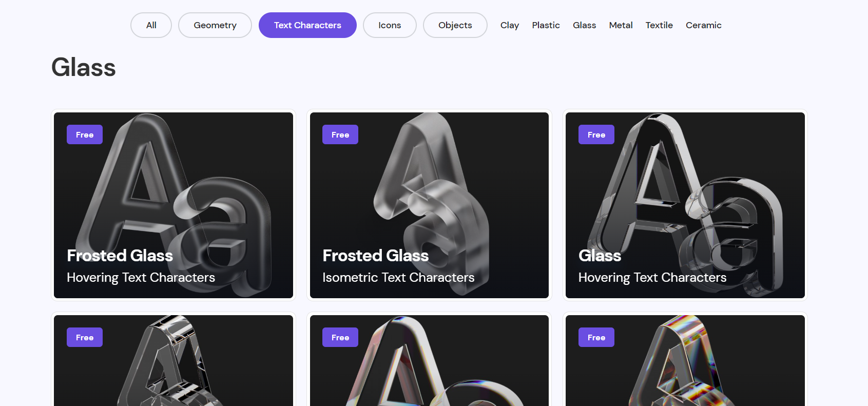Select the All category filter
Viewport: 868px width, 406px height.
pyautogui.click(x=151, y=25)
